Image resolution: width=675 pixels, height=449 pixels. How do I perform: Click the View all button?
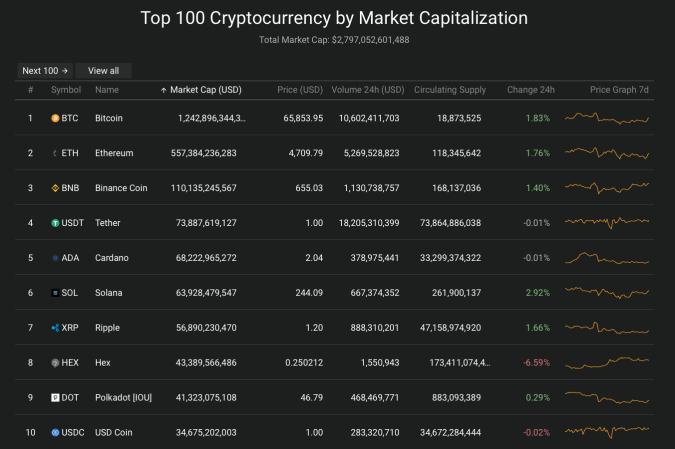(103, 71)
